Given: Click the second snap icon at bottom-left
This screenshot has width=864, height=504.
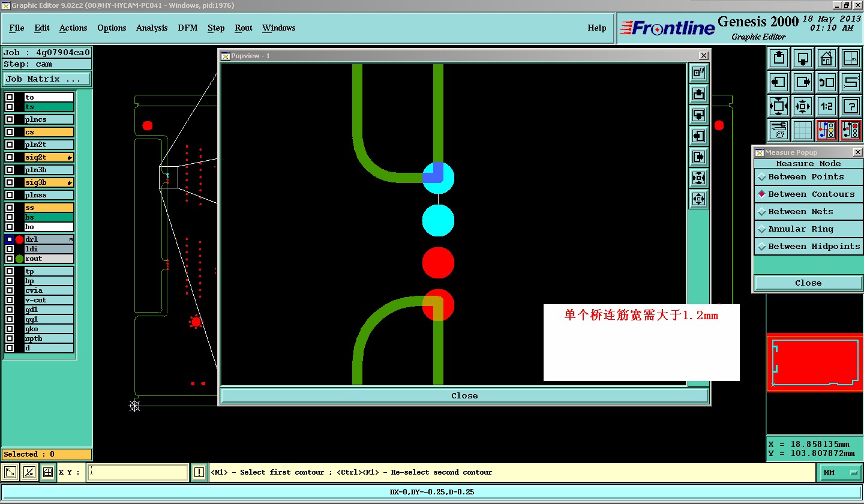Looking at the screenshot, I should (29, 473).
